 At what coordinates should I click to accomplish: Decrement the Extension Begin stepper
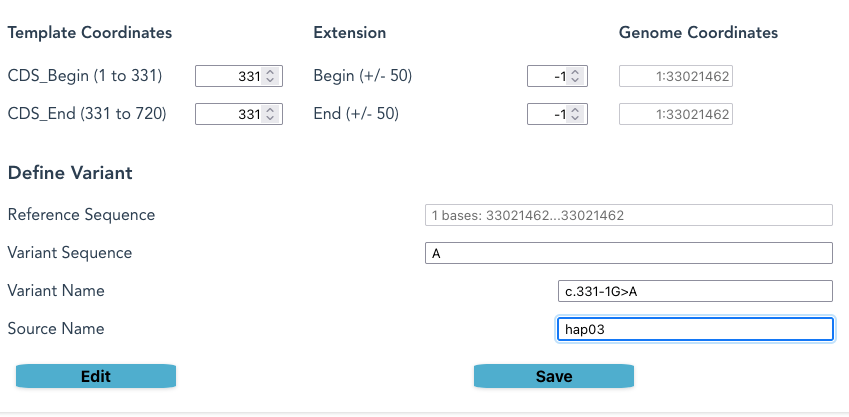point(576,81)
